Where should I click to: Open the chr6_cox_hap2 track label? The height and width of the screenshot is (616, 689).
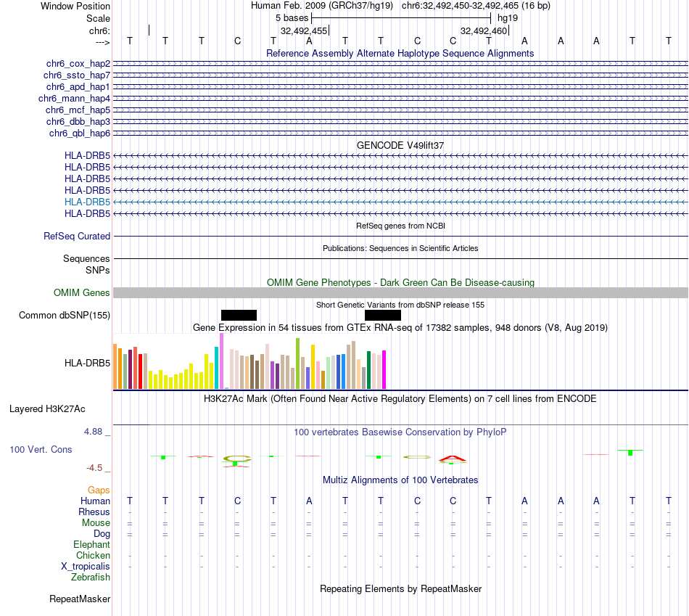click(x=78, y=64)
